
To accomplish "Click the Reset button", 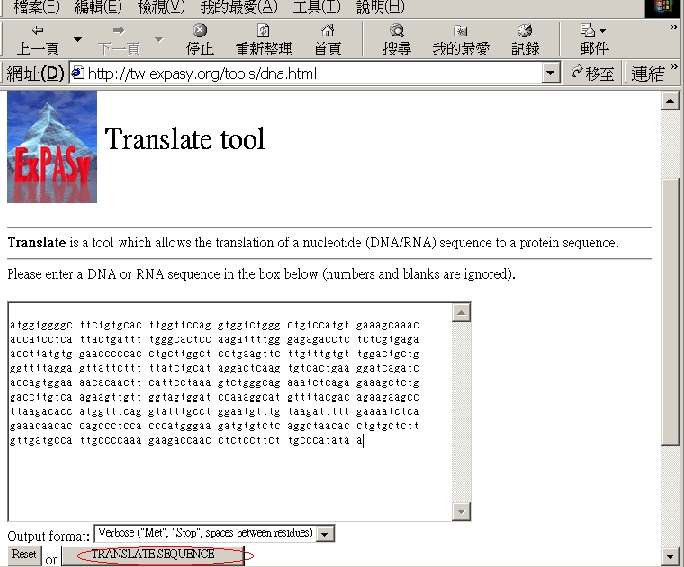I will pyautogui.click(x=24, y=554).
